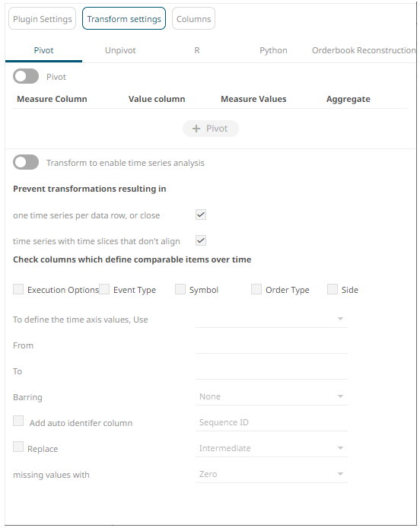Click the Sequence ID input field

click(x=272, y=422)
